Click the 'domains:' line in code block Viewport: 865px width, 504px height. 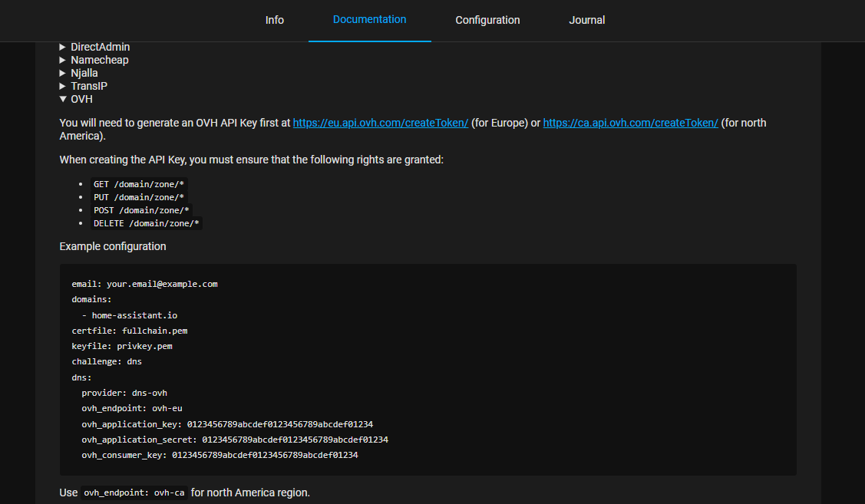(x=91, y=299)
